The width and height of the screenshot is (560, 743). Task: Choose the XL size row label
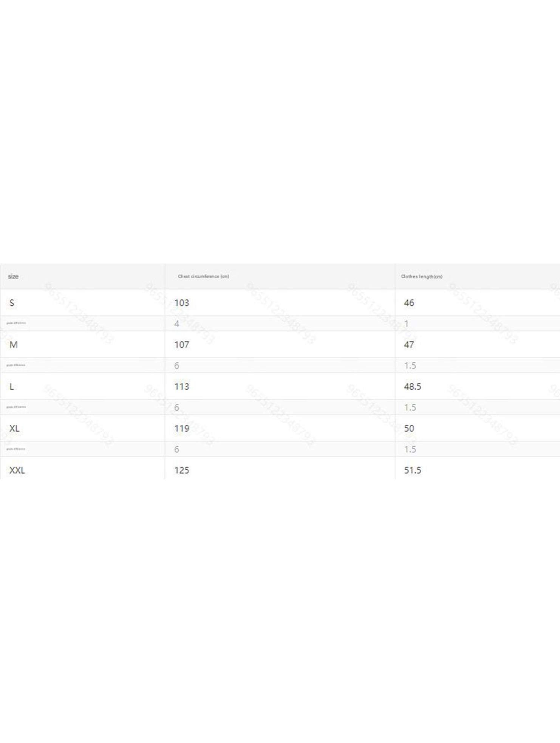(x=14, y=429)
